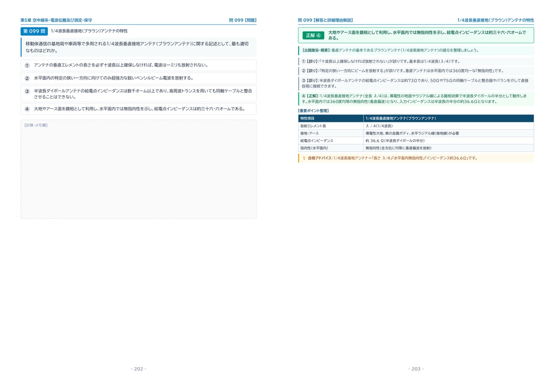The height and width of the screenshot is (392, 555).
Task: Click table cell 接地・アース
Action: [331, 133]
